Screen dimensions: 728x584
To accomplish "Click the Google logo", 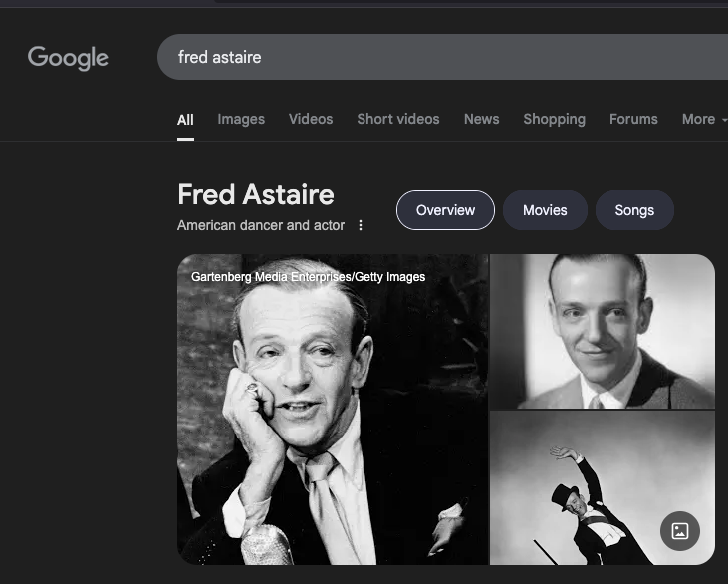I will [x=68, y=58].
